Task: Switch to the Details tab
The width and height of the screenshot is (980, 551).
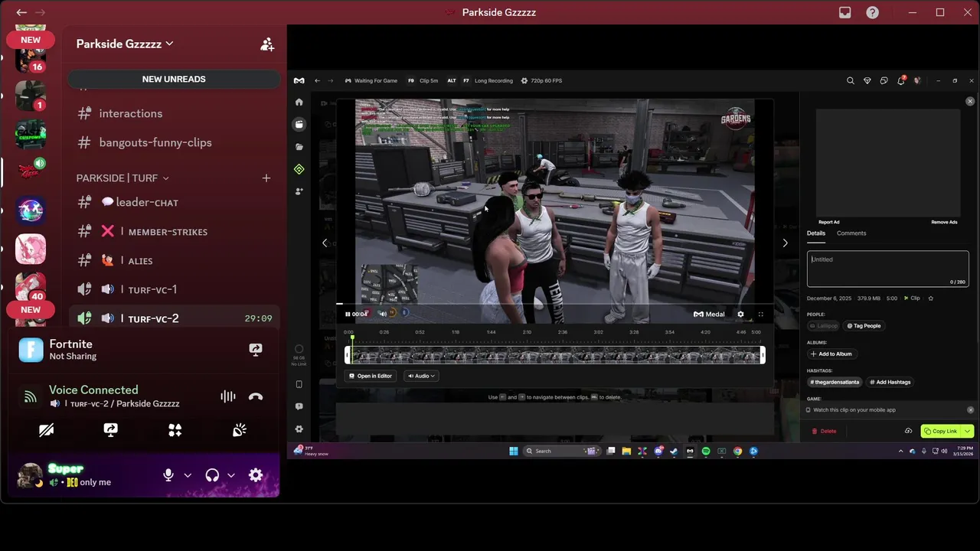Action: 816,233
